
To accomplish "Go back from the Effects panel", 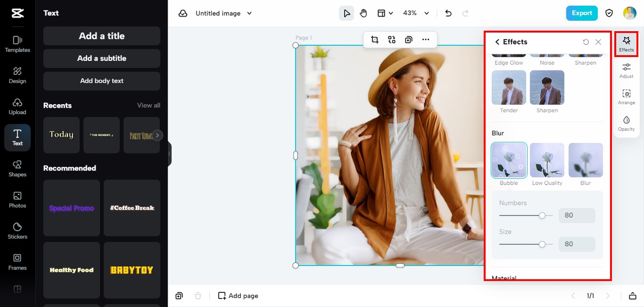I will tap(497, 42).
